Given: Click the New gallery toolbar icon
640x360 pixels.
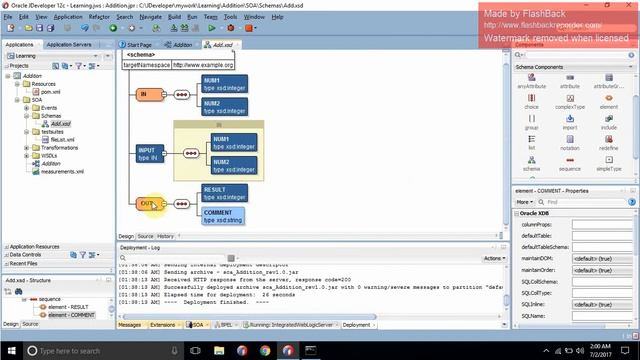Looking at the screenshot, I should 11,28.
